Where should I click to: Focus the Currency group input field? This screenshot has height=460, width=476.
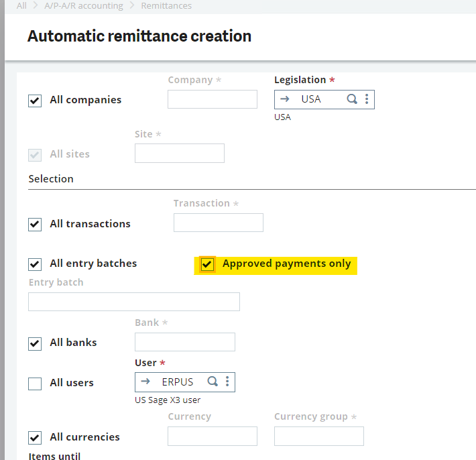318,436
